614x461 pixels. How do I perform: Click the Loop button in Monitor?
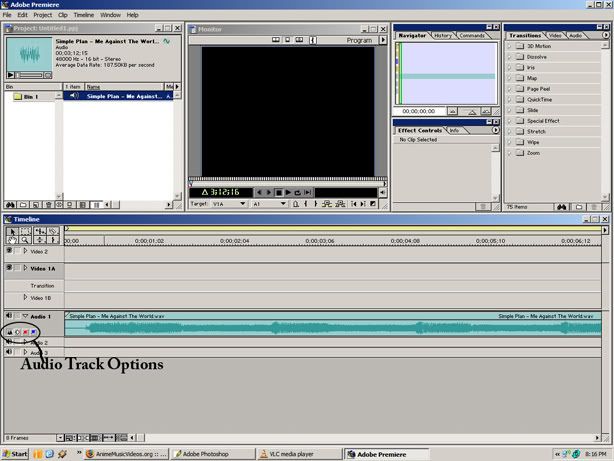(298, 192)
